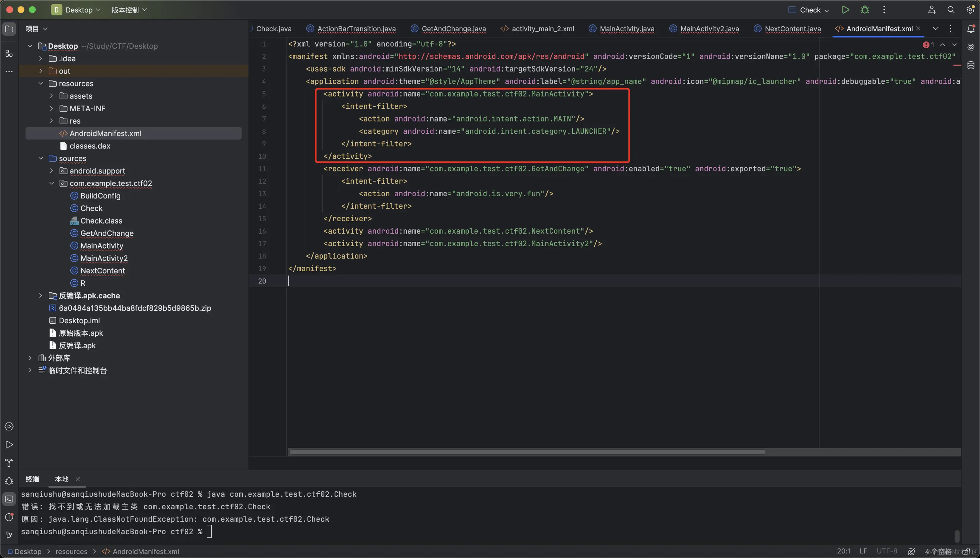980x558 pixels.
Task: Open the Database tool window icon
Action: [970, 65]
